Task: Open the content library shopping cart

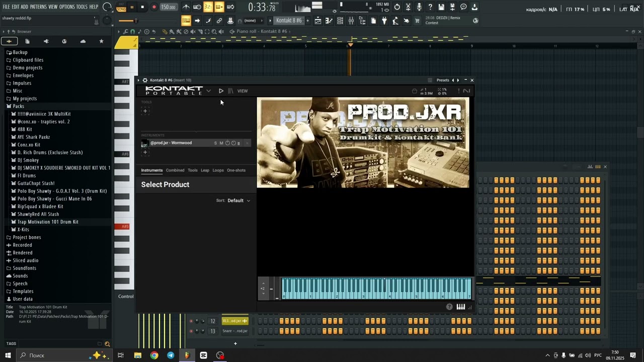Action: 417,21
